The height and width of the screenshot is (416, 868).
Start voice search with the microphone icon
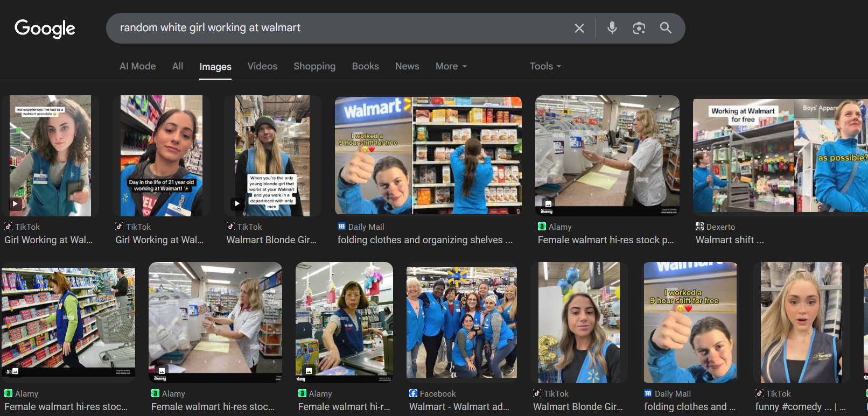click(x=612, y=28)
